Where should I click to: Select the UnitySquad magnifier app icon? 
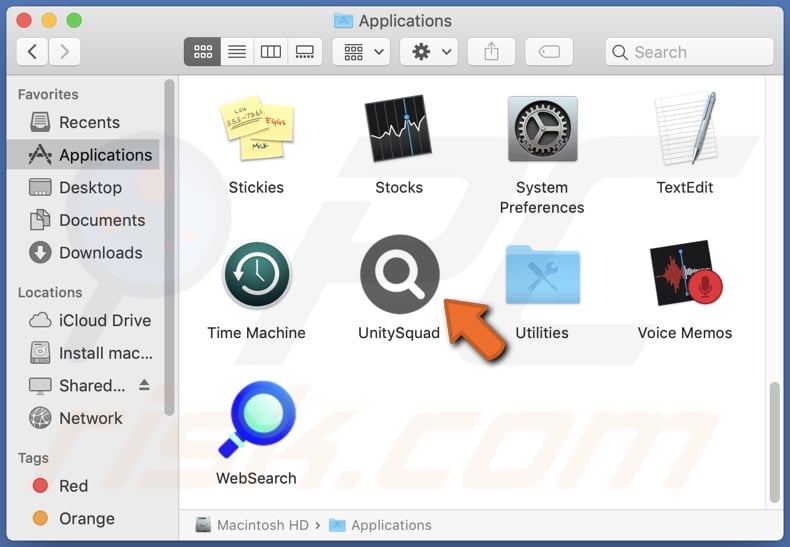pyautogui.click(x=400, y=274)
